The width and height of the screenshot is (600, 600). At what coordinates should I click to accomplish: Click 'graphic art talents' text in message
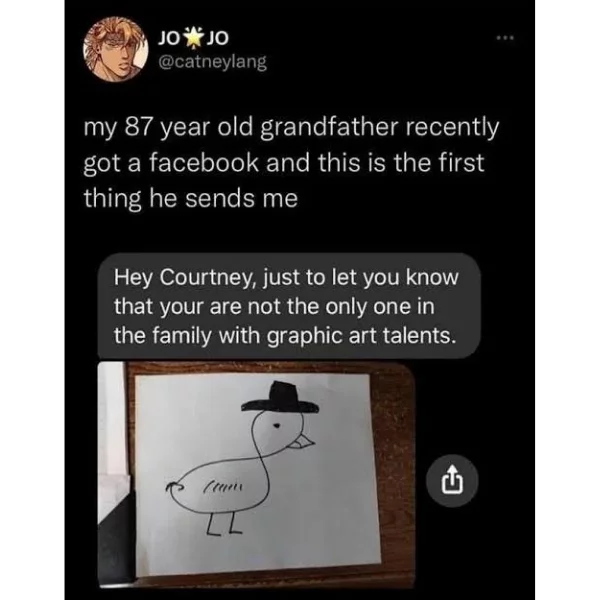362,336
